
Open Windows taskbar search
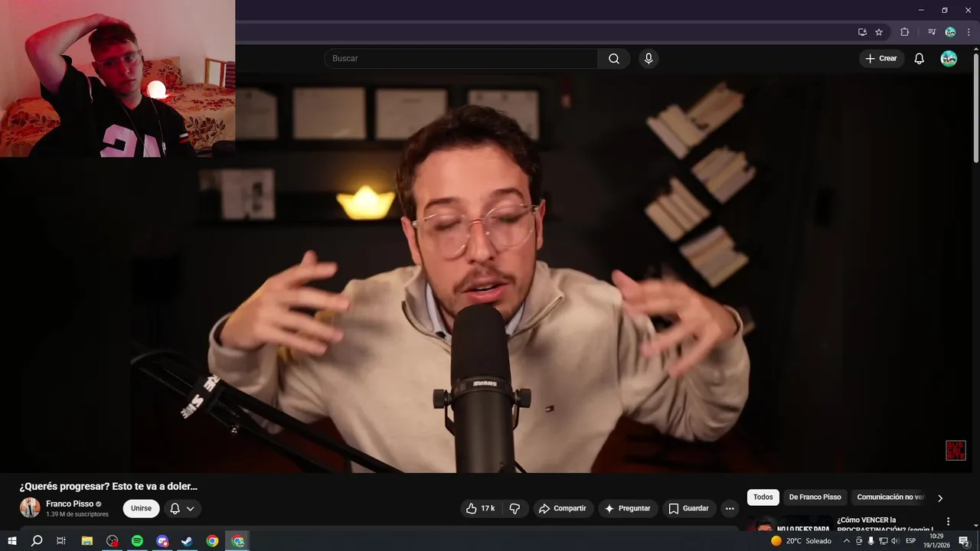coord(37,541)
